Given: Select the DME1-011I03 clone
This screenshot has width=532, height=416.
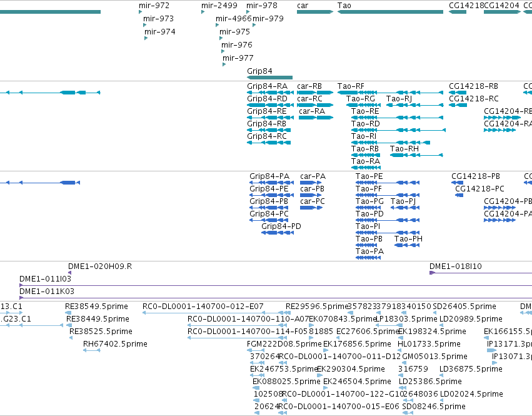Looking at the screenshot, I should pyautogui.click(x=276, y=285).
